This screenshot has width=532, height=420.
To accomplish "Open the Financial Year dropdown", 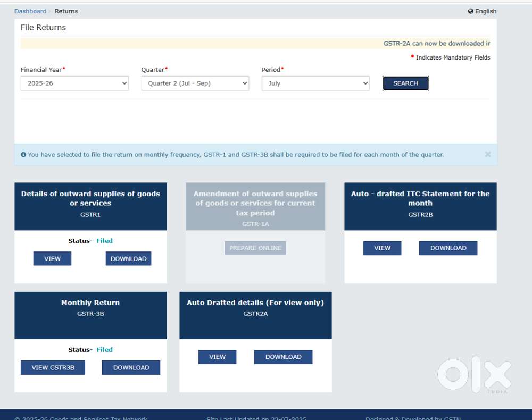I will [74, 83].
